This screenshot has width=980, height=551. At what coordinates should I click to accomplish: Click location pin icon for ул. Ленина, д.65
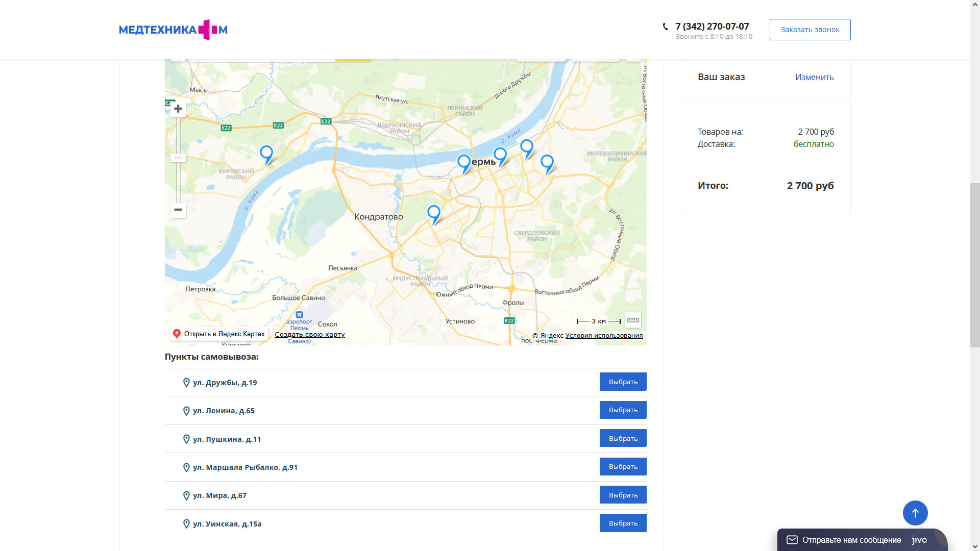(186, 411)
